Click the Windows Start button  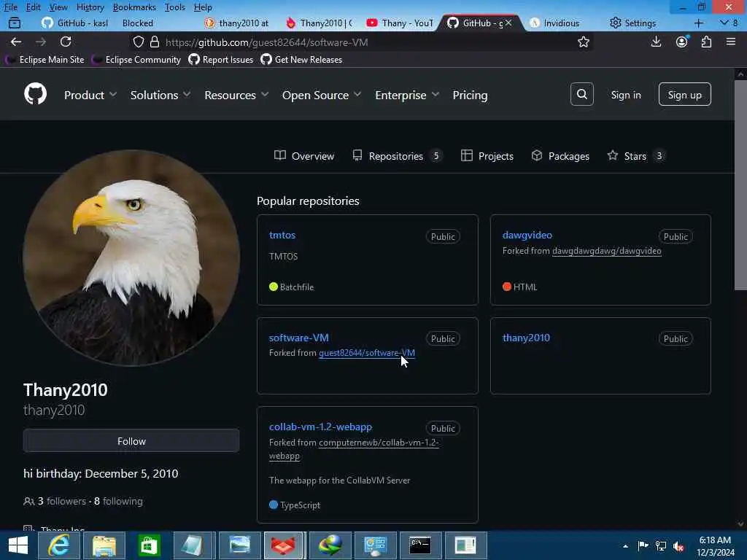point(18,545)
